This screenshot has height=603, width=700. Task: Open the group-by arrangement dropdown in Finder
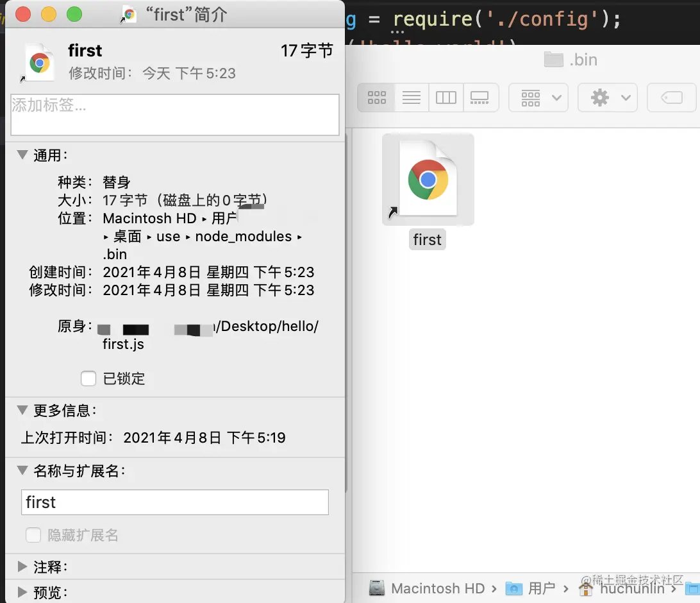[538, 98]
